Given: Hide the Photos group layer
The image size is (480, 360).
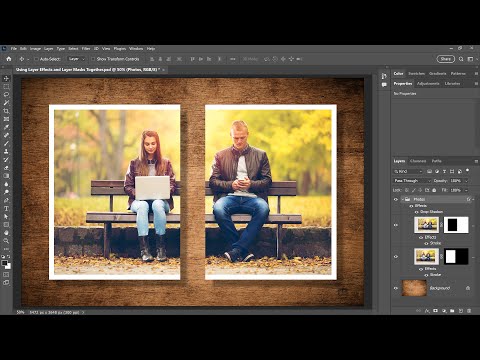Looking at the screenshot, I should tap(396, 199).
